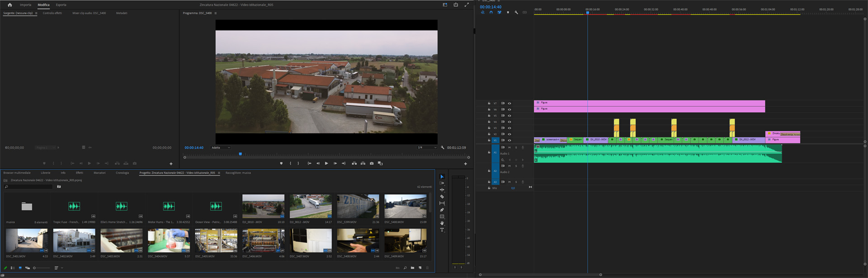
Task: Open the Effetti panel tab
Action: coord(79,173)
